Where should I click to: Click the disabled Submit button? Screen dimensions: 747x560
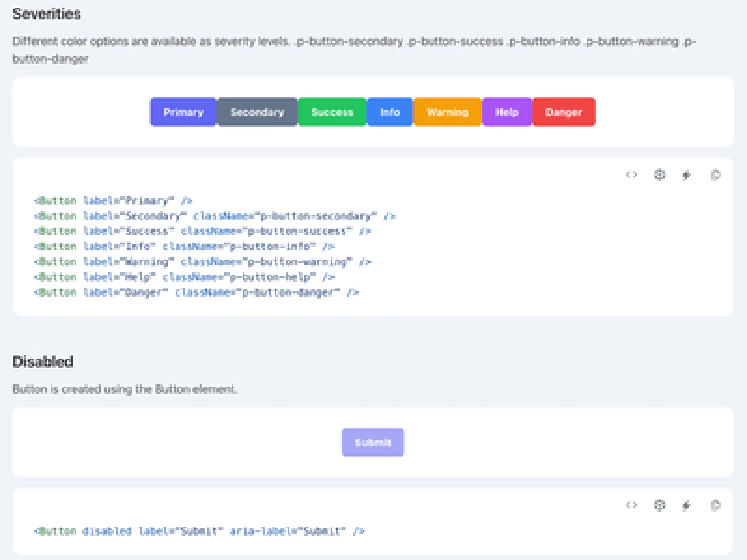[373, 443]
